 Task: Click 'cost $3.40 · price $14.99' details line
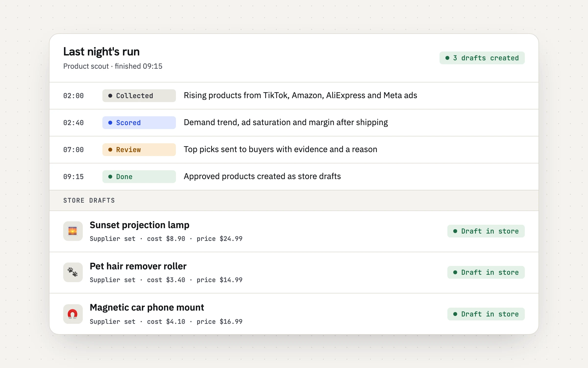[195, 280]
